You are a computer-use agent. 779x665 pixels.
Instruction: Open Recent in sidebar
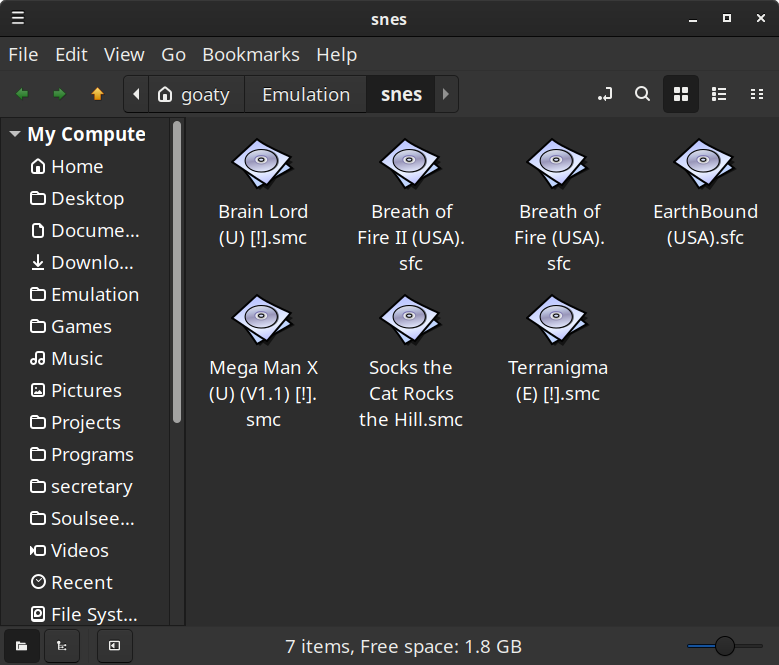(85, 582)
